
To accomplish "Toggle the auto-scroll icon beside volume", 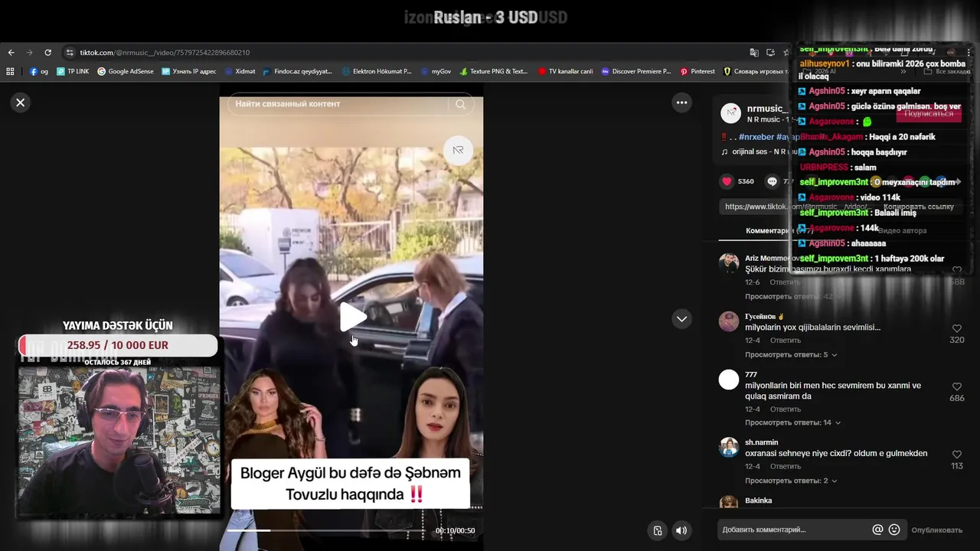I will (658, 530).
